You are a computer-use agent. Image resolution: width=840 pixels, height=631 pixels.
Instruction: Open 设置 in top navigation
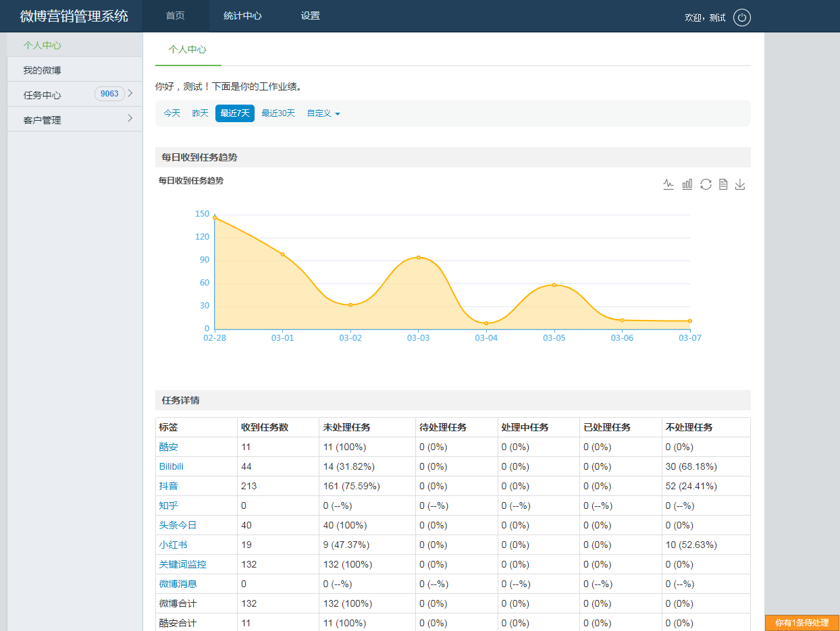311,16
